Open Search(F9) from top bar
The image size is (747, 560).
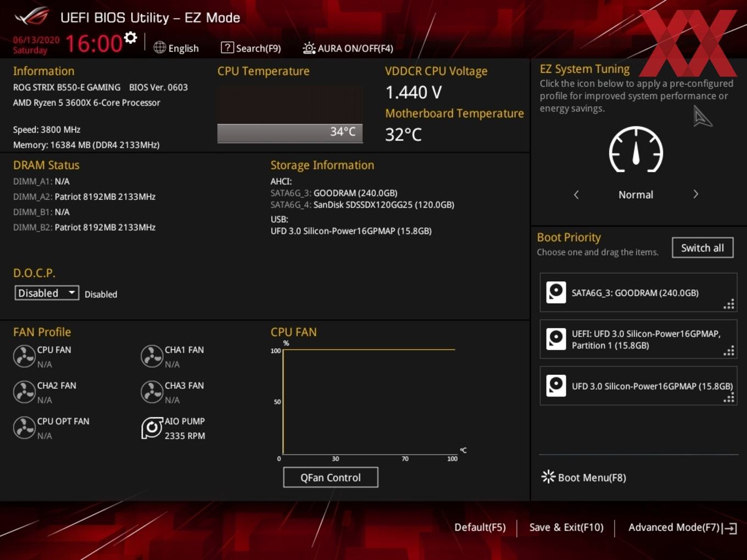tap(250, 48)
